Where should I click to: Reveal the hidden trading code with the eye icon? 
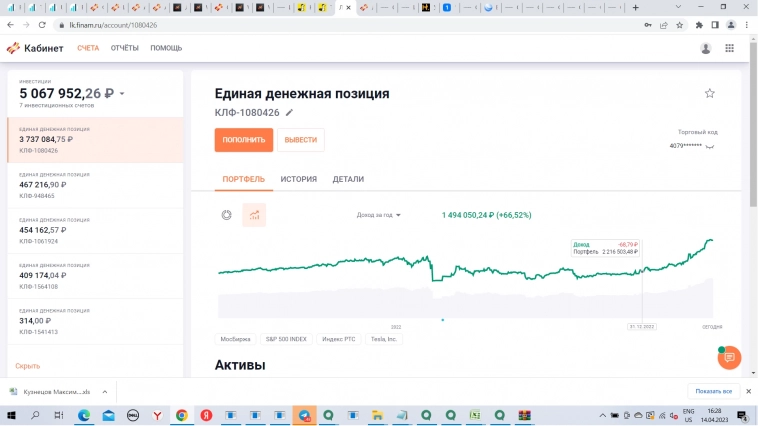(x=710, y=146)
